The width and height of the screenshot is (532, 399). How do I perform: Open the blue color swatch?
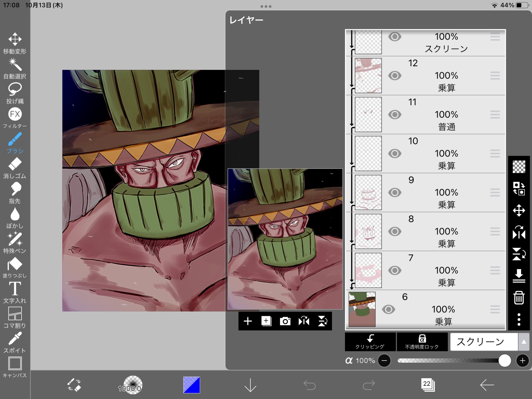coord(192,385)
